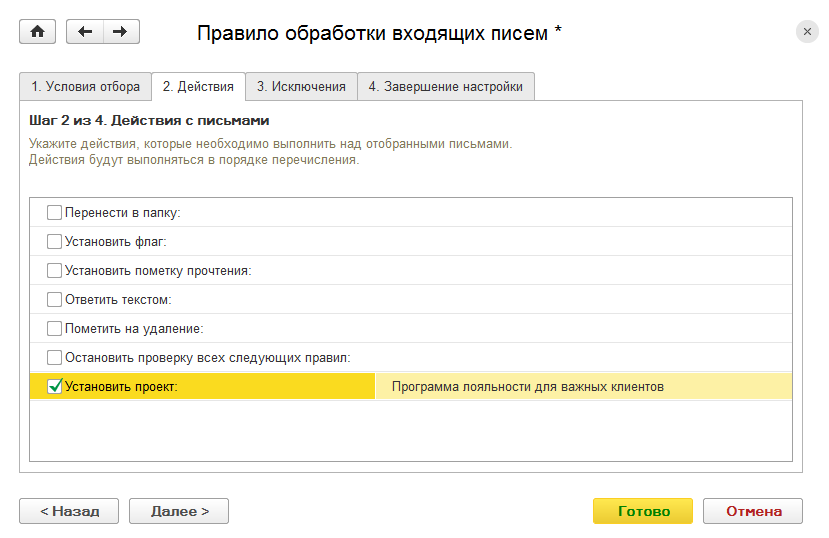Confirm with the 'Готово' button
This screenshot has height=538, width=829.
(x=643, y=511)
